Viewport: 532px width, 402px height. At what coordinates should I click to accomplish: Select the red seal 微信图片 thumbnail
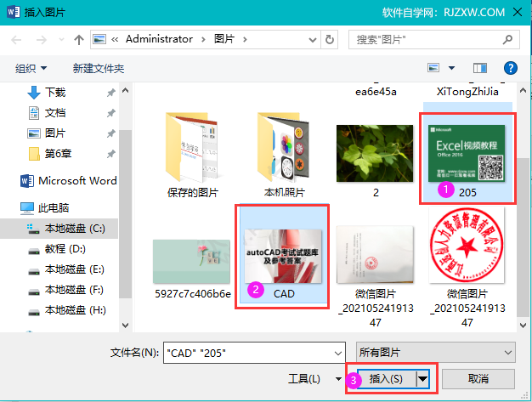click(x=467, y=246)
